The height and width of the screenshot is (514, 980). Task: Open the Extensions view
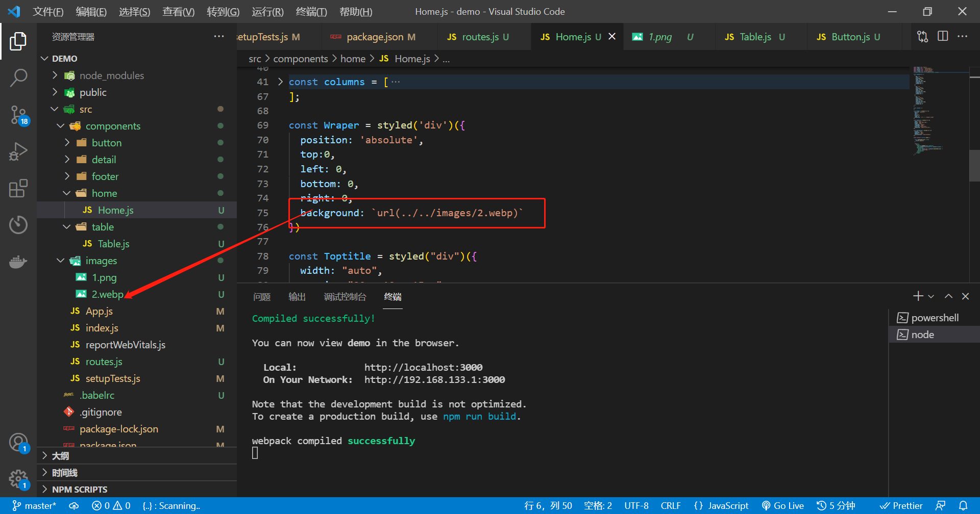[18, 188]
